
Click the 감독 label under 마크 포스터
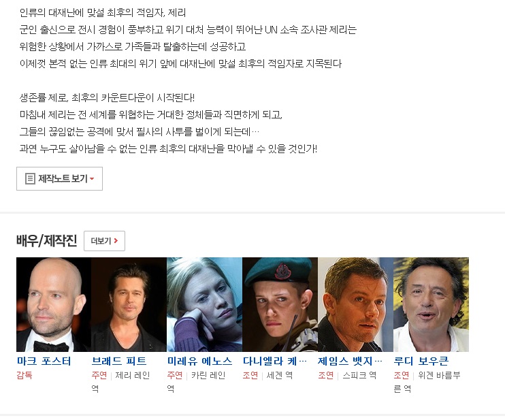tap(25, 375)
